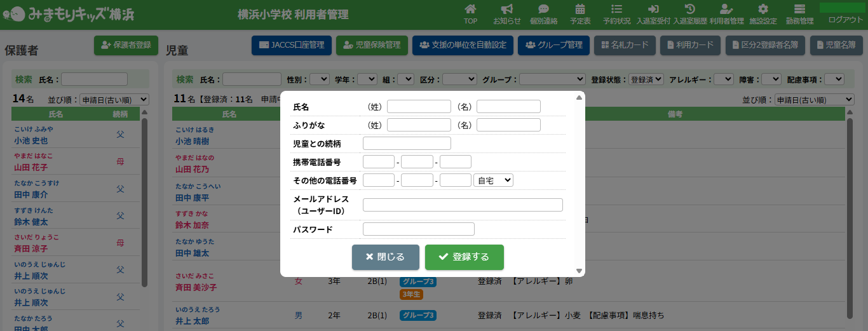Image resolution: width=868 pixels, height=331 pixels.
Task: Click the 登録する button
Action: [464, 257]
